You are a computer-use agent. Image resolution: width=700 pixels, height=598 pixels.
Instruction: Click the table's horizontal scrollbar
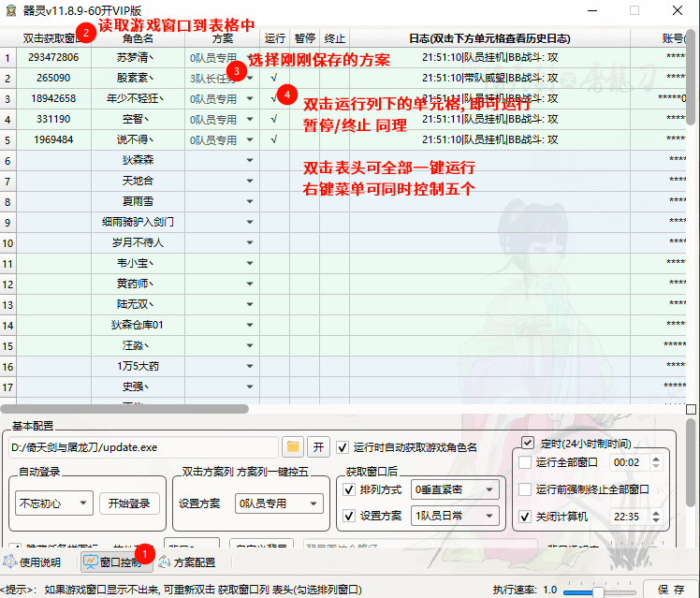124,409
